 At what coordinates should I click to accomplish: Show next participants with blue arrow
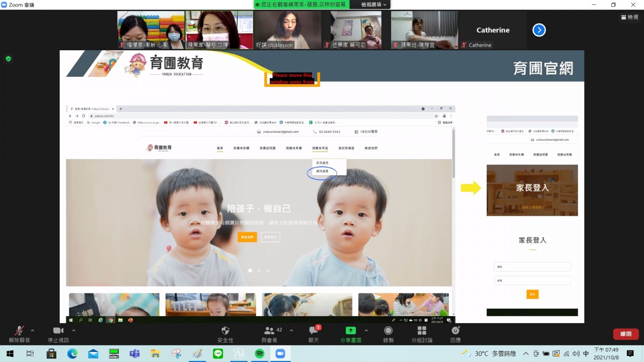pyautogui.click(x=539, y=30)
